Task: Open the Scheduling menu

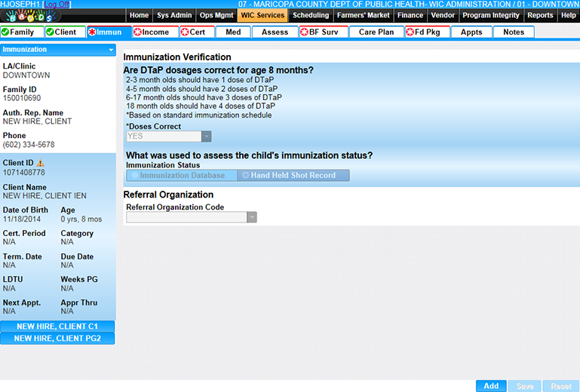Action: 310,15
